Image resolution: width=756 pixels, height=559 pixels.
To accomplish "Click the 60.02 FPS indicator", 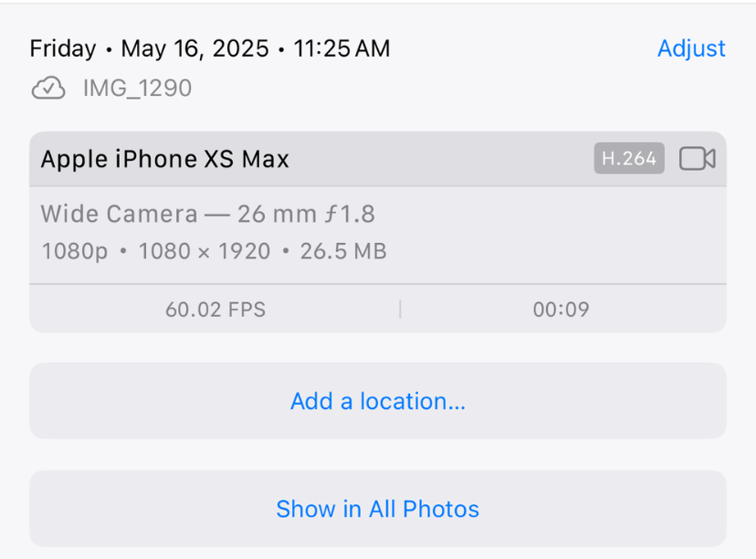I will 215,309.
